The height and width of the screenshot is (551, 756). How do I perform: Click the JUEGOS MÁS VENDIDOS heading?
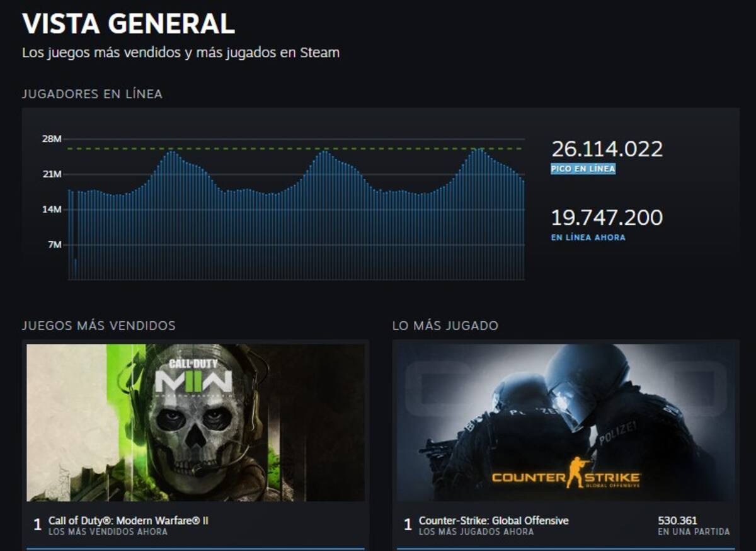pyautogui.click(x=98, y=326)
